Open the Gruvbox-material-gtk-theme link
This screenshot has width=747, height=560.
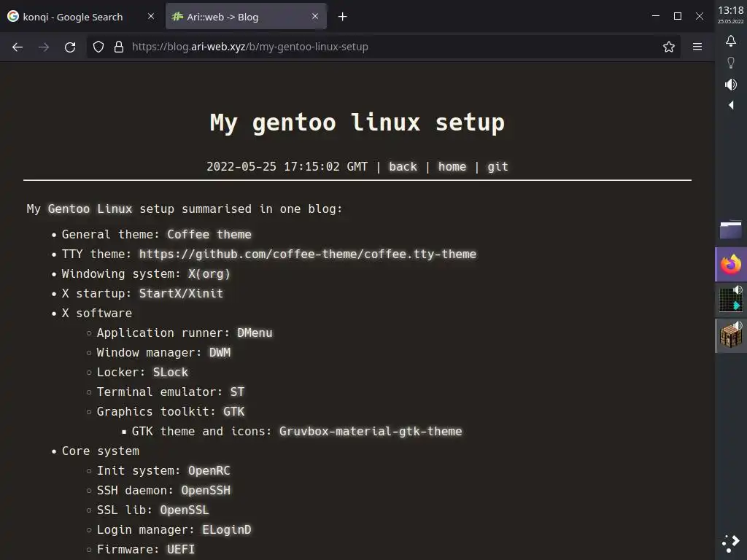point(371,431)
